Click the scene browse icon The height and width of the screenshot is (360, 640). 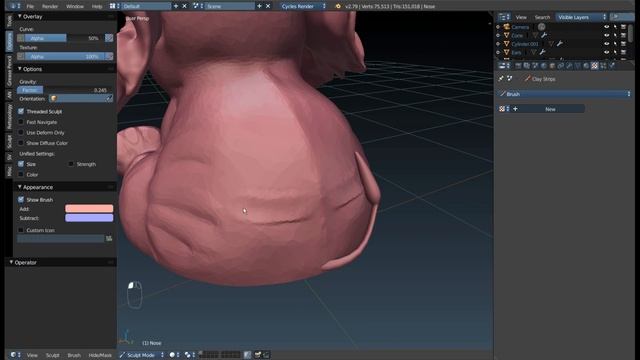click(x=198, y=6)
